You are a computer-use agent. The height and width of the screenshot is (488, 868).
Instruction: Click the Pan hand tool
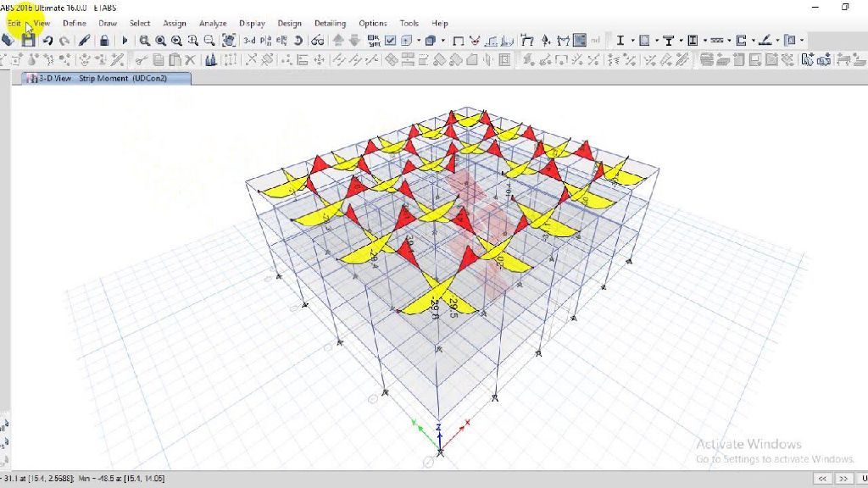229,40
